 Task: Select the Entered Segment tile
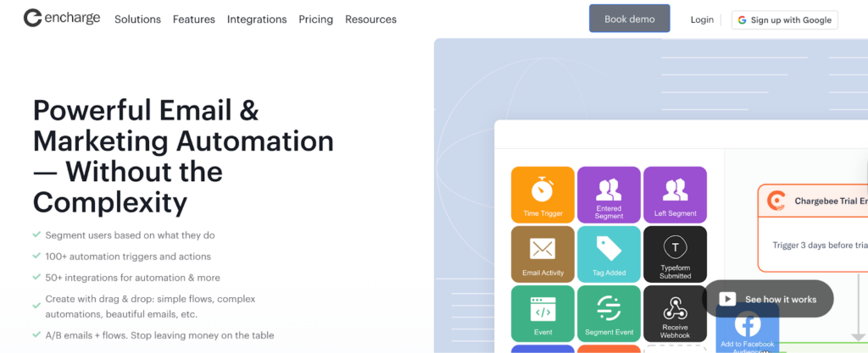[609, 195]
